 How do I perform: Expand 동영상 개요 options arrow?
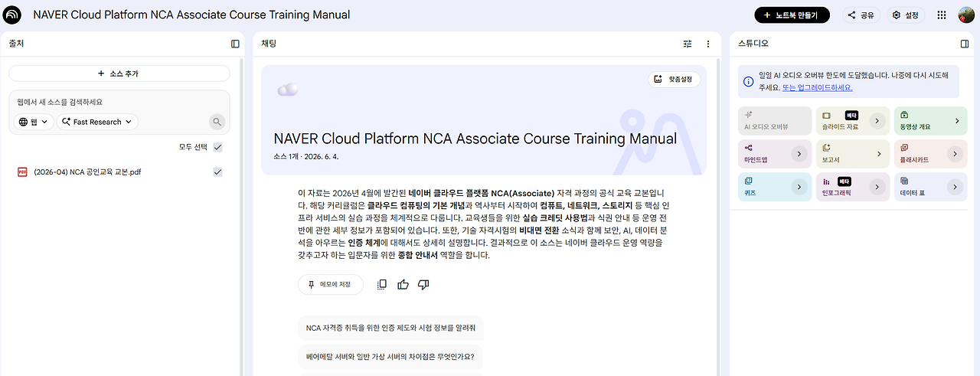[x=956, y=120]
